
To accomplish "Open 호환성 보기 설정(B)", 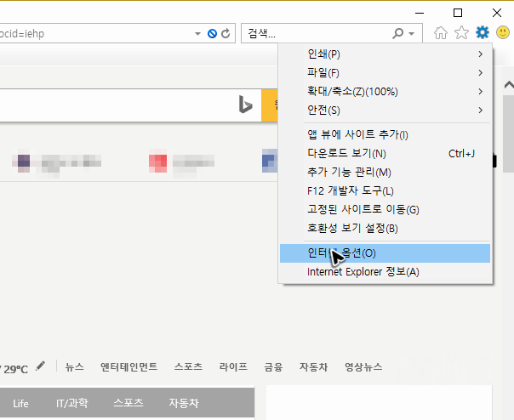I will point(385,228).
